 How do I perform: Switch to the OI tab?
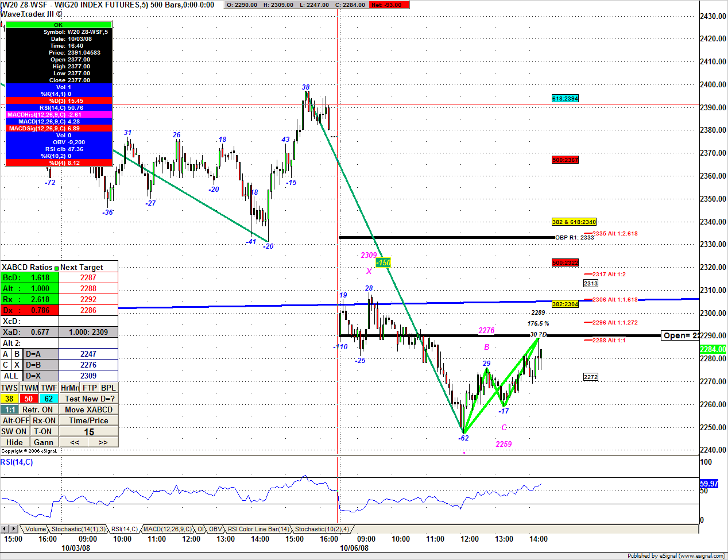click(200, 529)
